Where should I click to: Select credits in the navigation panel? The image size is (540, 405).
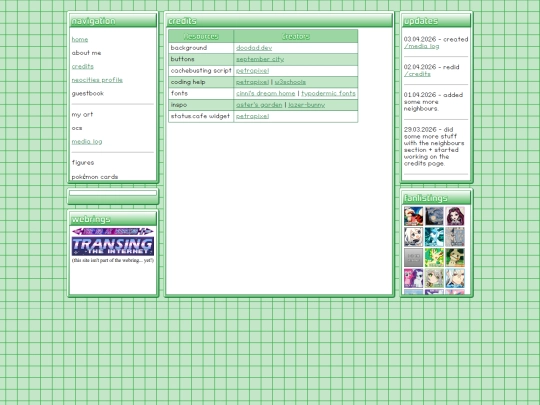(83, 66)
